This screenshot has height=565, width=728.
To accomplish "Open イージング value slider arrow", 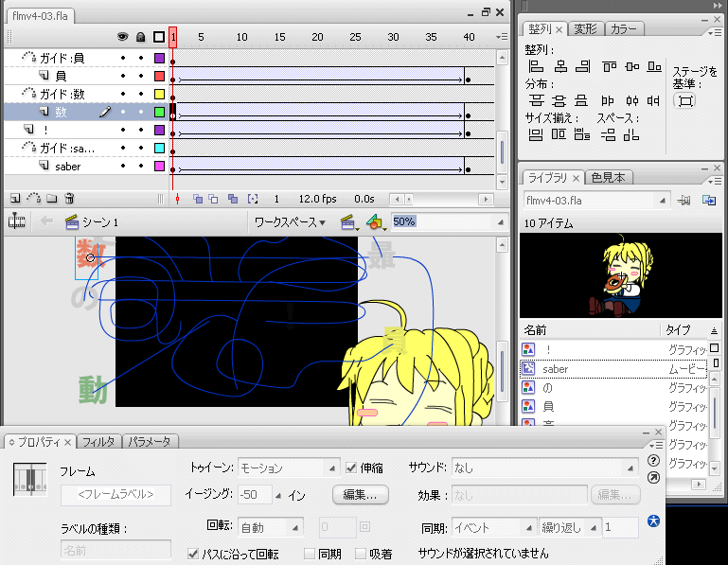I will click(278, 496).
